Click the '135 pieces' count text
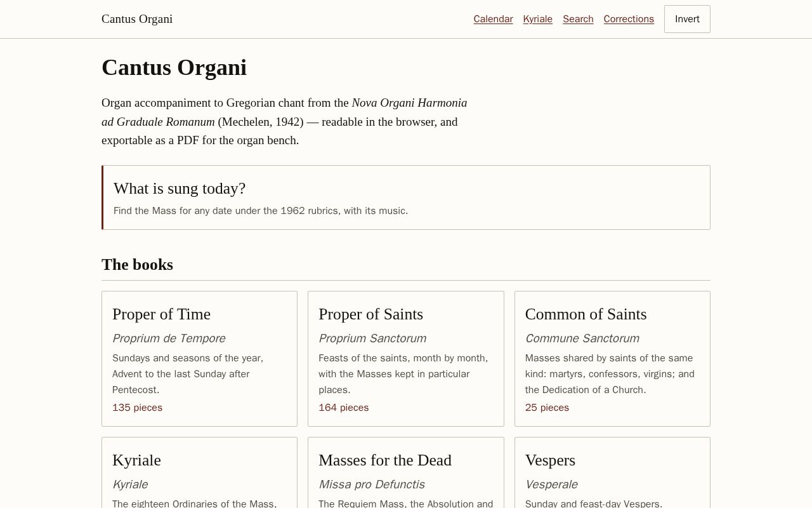This screenshot has height=508, width=812. tap(137, 408)
